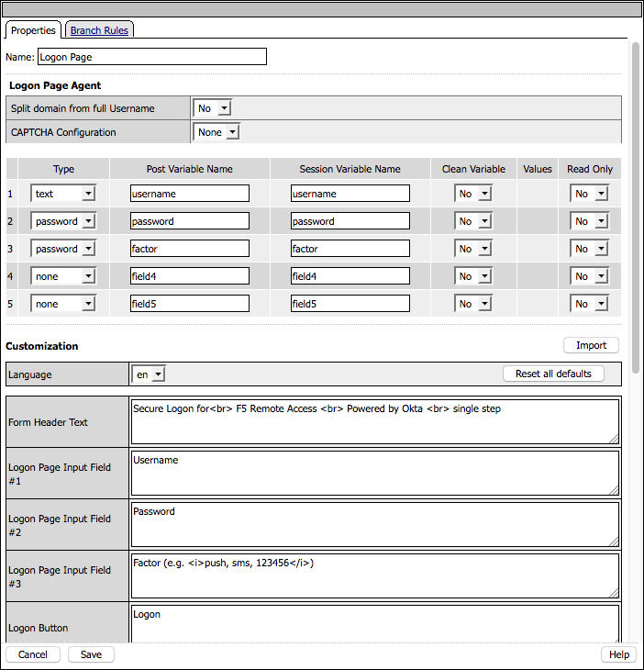Switch to the Branch Rules tab
The height and width of the screenshot is (670, 644).
pos(100,30)
